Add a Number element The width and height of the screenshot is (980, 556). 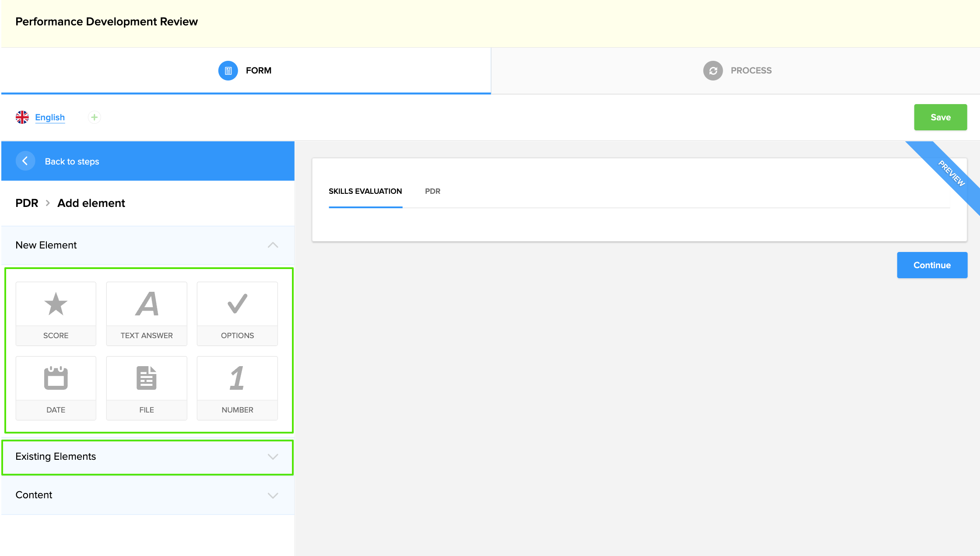(237, 388)
